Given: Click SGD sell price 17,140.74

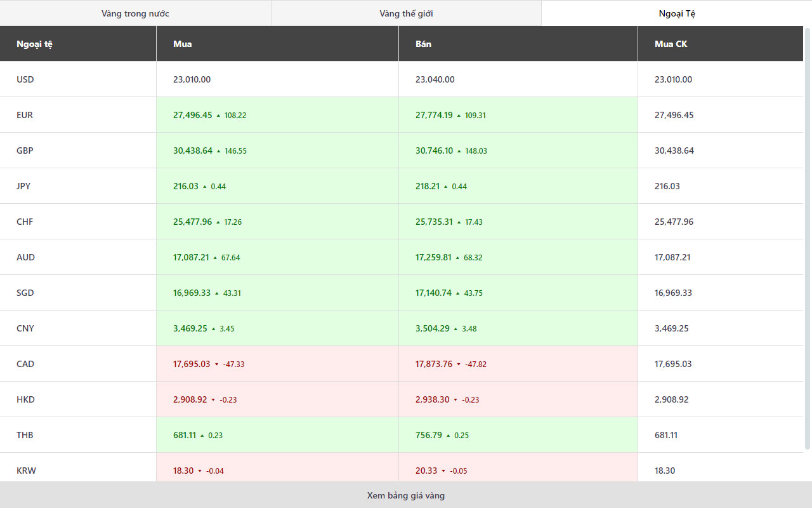Looking at the screenshot, I should (x=434, y=293).
